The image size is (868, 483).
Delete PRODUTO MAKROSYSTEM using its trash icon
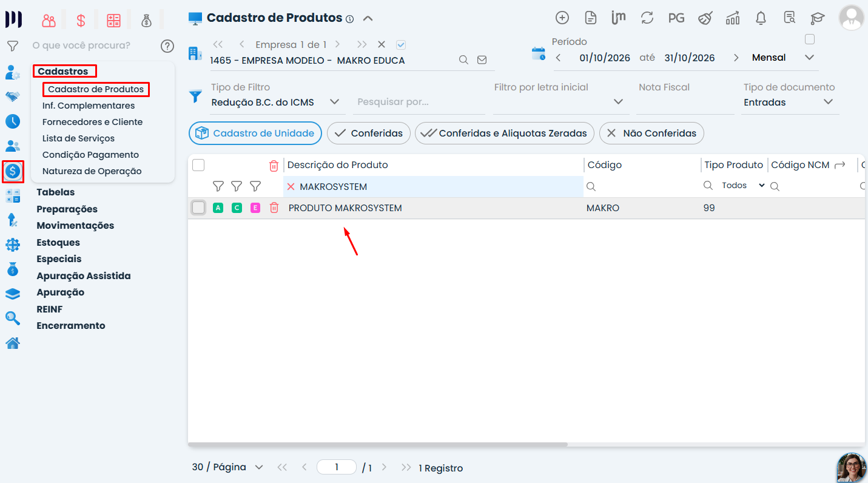tap(274, 208)
